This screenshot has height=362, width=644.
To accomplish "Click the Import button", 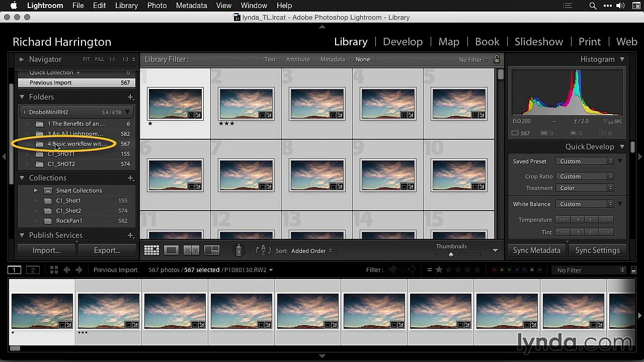I will (x=46, y=250).
